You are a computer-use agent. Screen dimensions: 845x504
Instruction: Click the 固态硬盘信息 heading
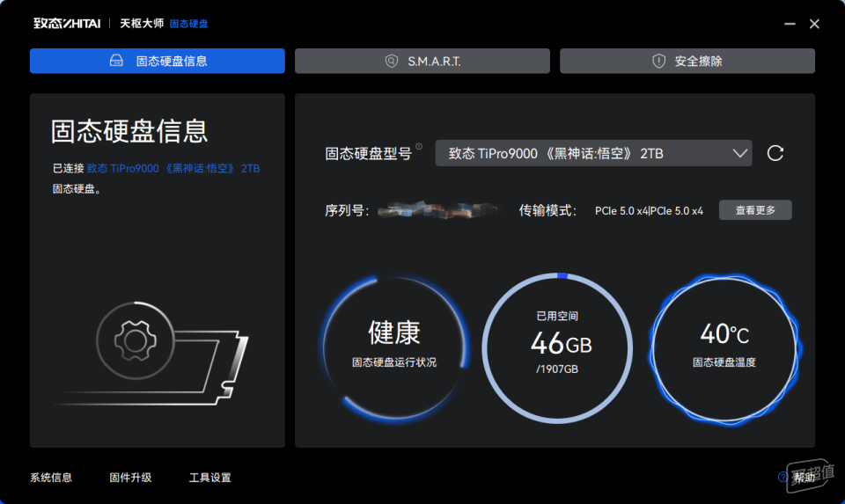(x=129, y=131)
